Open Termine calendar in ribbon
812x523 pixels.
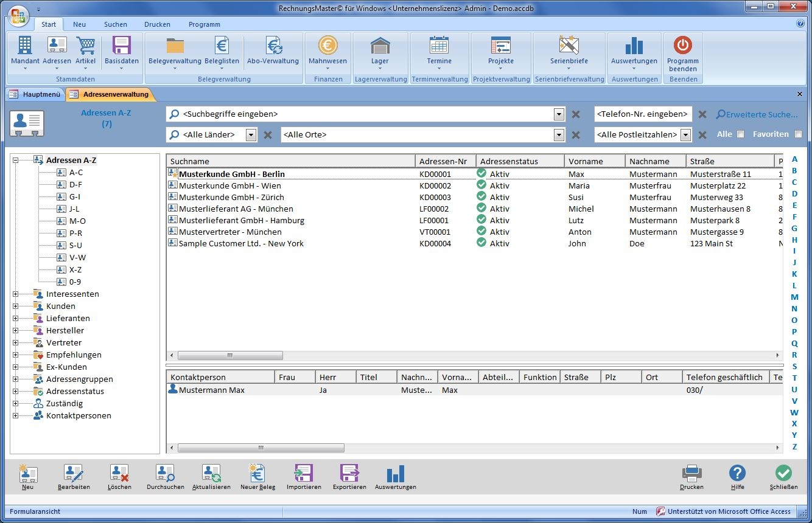pyautogui.click(x=439, y=46)
